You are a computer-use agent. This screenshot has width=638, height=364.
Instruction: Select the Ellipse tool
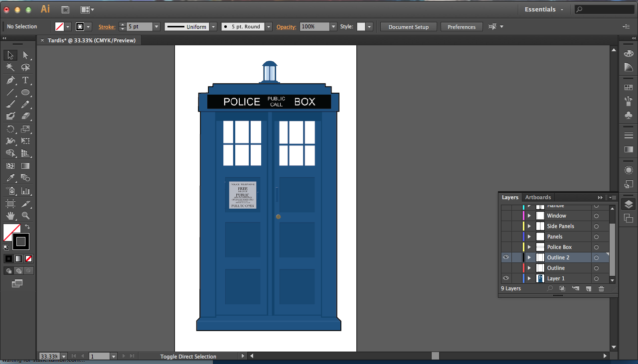25,92
